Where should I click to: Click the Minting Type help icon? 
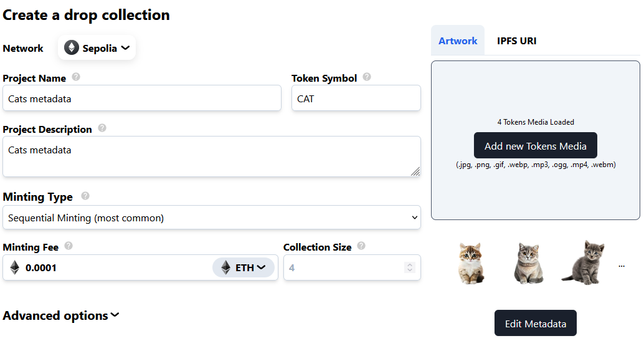(x=85, y=196)
